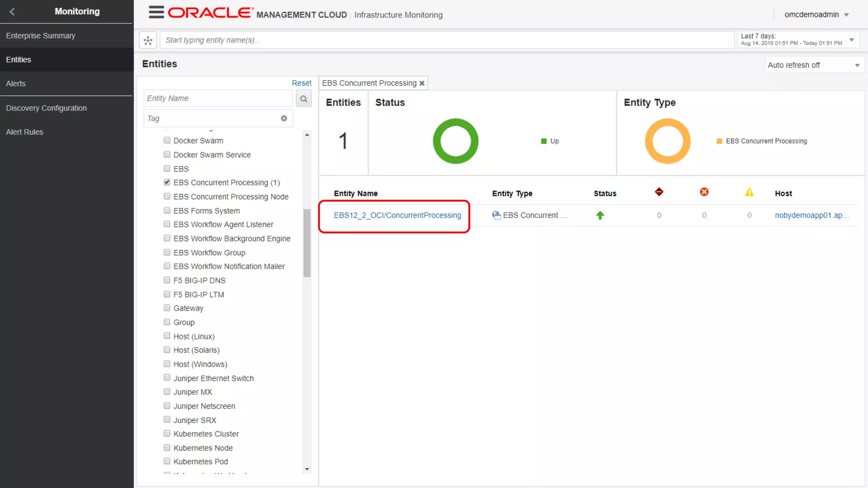
Task: Sort by Status column header
Action: (605, 193)
